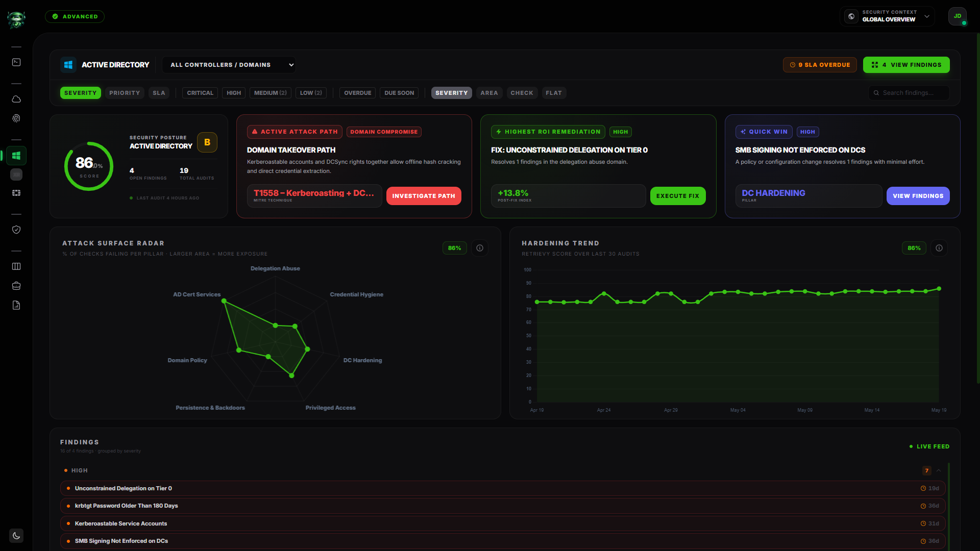Click the green View Findings button
980x551 pixels.
[x=906, y=65]
